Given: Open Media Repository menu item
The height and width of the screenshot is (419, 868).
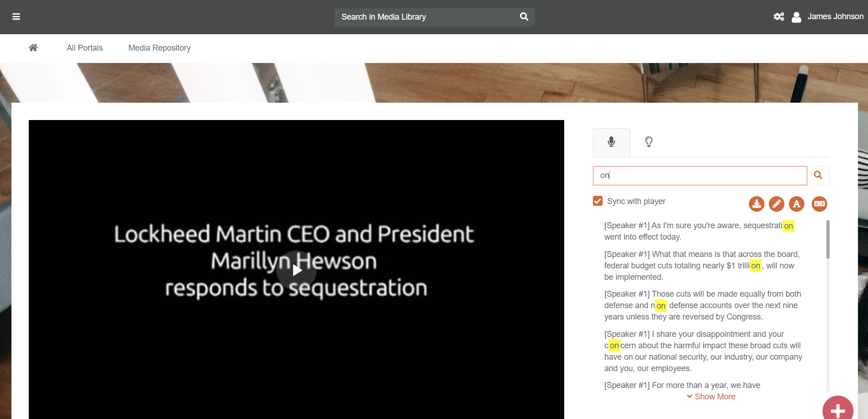Looking at the screenshot, I should click(x=159, y=48).
